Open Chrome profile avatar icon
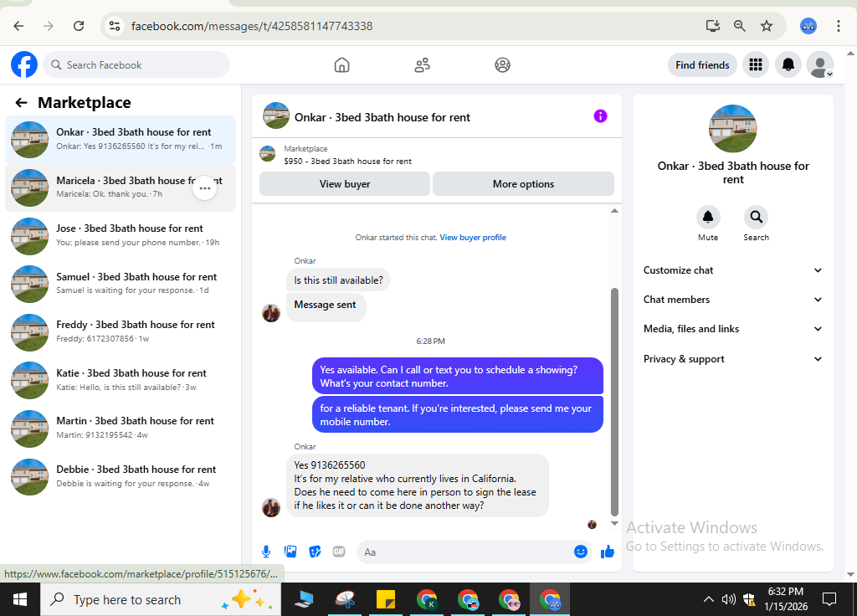 coord(808,26)
